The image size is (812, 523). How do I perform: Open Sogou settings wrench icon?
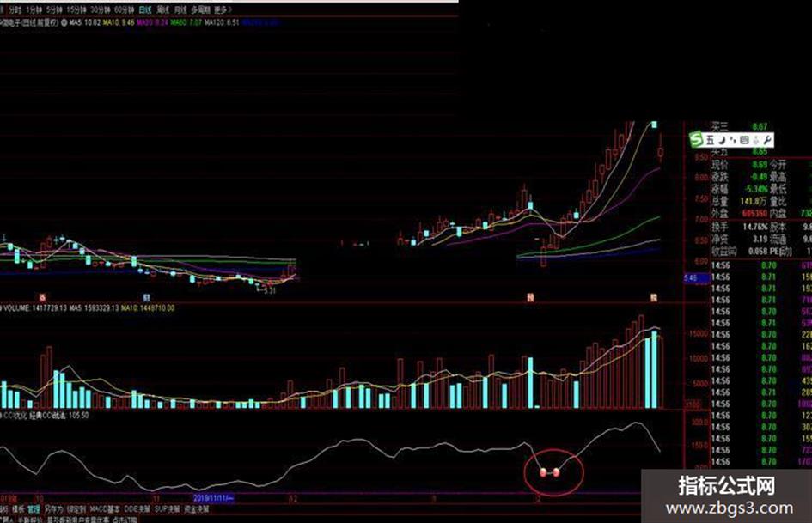[x=767, y=140]
